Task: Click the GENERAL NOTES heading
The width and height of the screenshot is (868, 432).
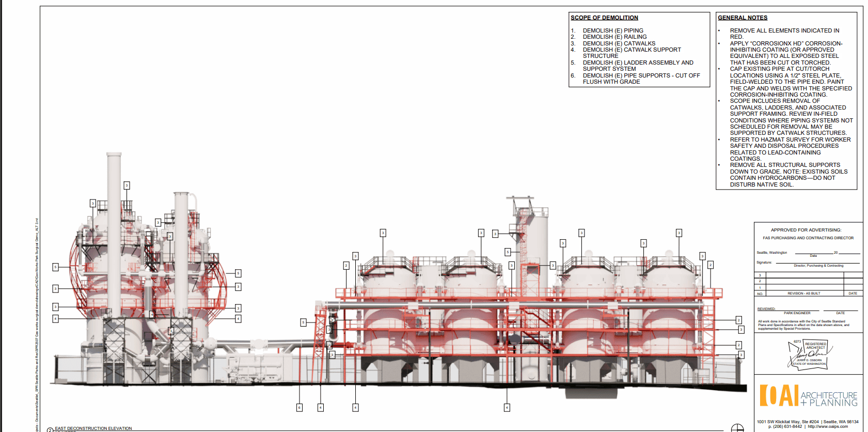Action: point(742,18)
